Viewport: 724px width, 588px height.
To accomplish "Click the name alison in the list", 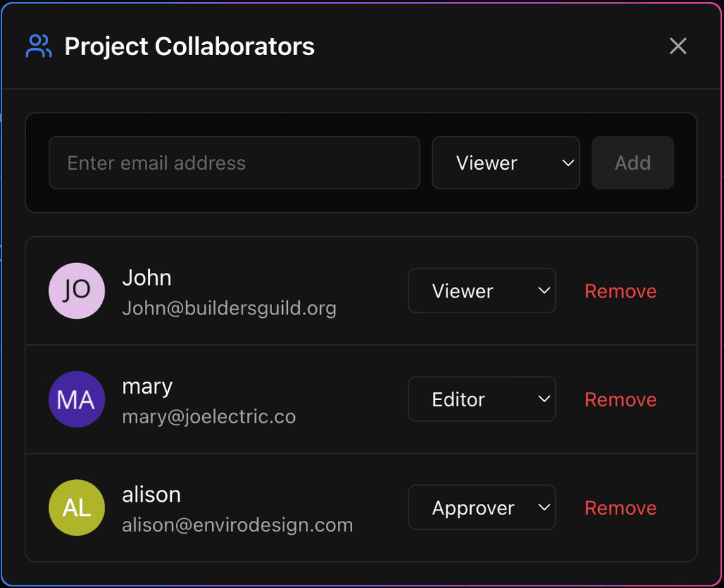I will coord(151,495).
